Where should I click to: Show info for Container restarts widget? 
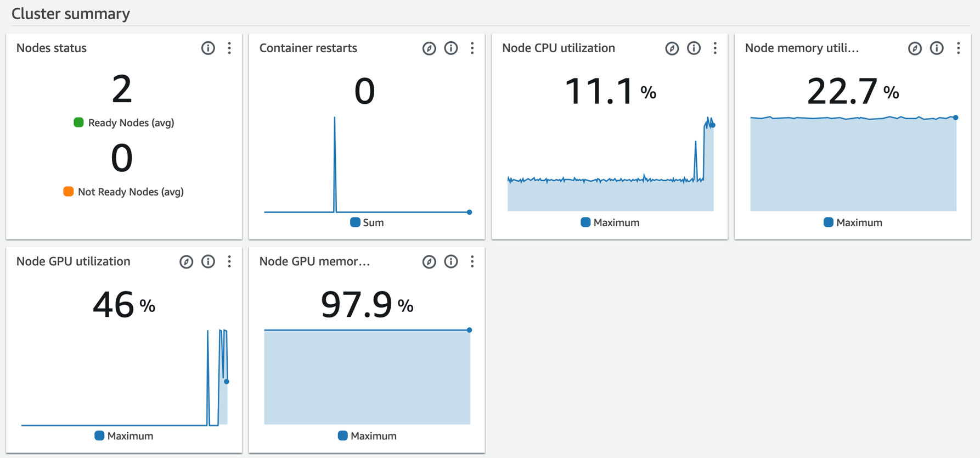click(451, 48)
